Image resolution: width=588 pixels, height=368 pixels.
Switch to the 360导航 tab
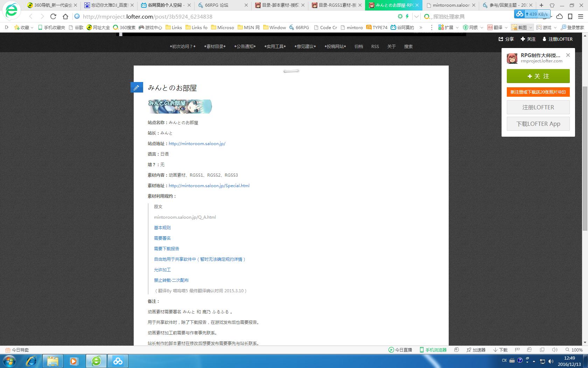[x=52, y=5]
